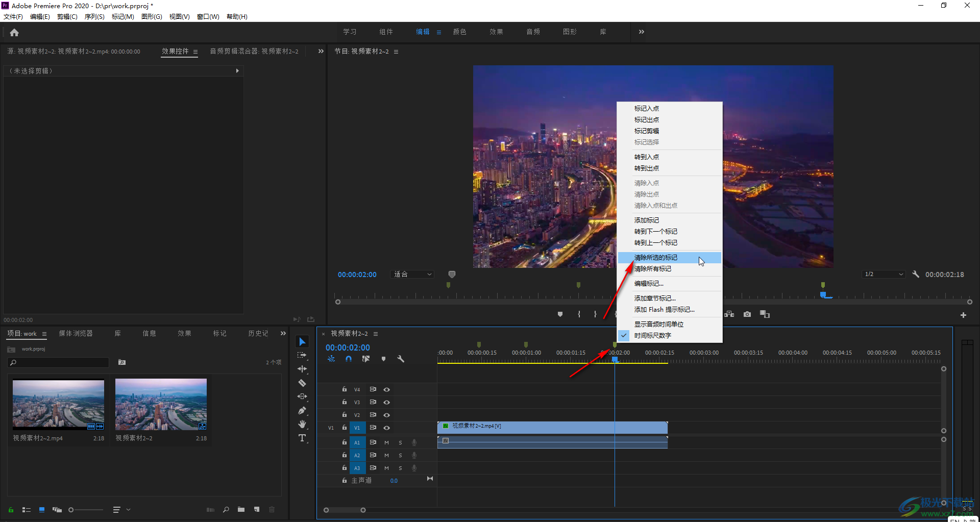Open 标记(M) menu
Image resolution: width=980 pixels, height=522 pixels.
coord(123,17)
